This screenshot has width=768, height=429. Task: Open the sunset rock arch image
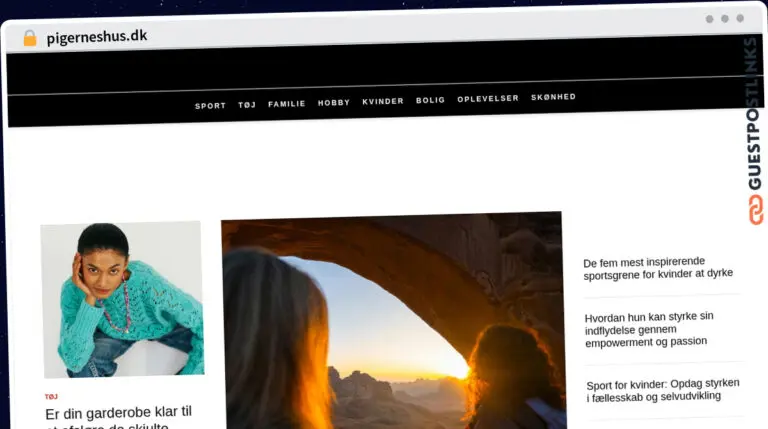[393, 321]
